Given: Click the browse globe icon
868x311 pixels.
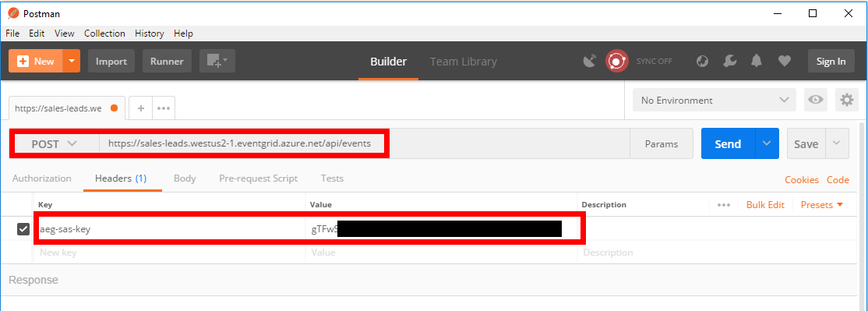Looking at the screenshot, I should coord(703,61).
